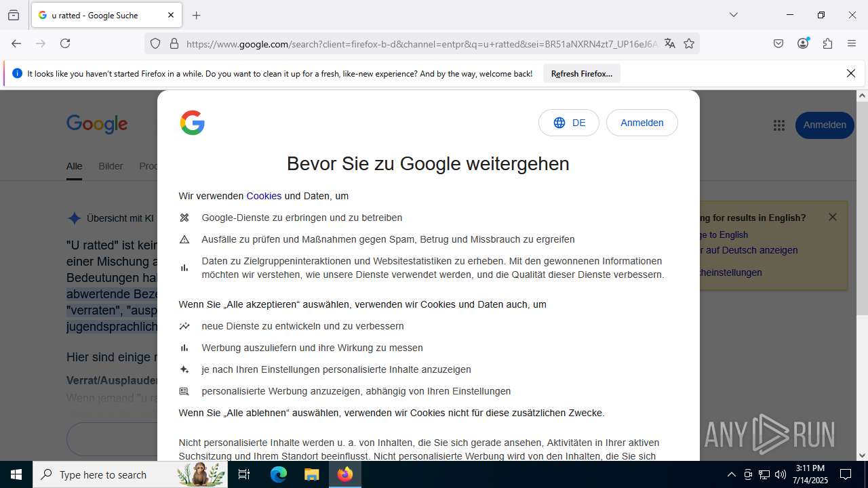Open Windows notification center icon
The height and width of the screenshot is (488, 868).
(846, 474)
